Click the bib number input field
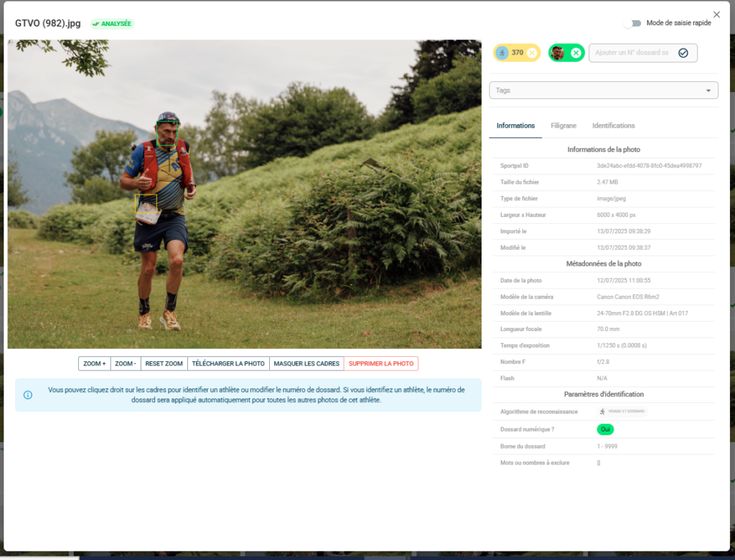The image size is (735, 560). tap(632, 53)
